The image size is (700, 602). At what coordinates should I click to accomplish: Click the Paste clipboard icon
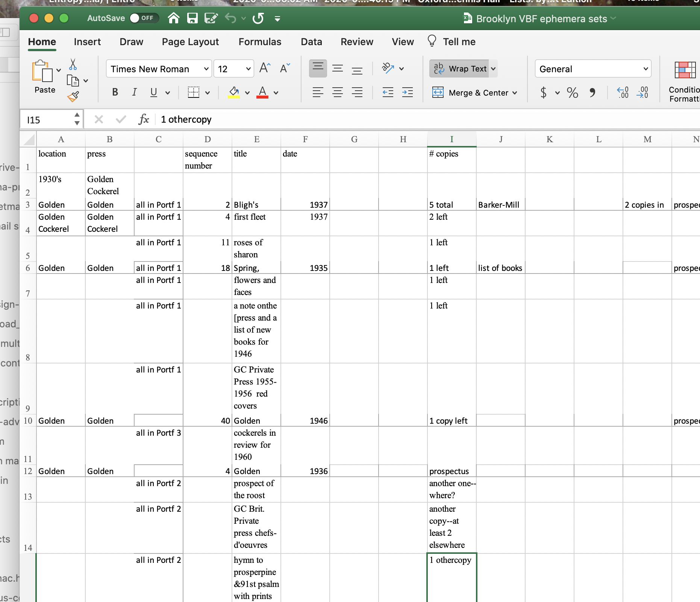[42, 71]
